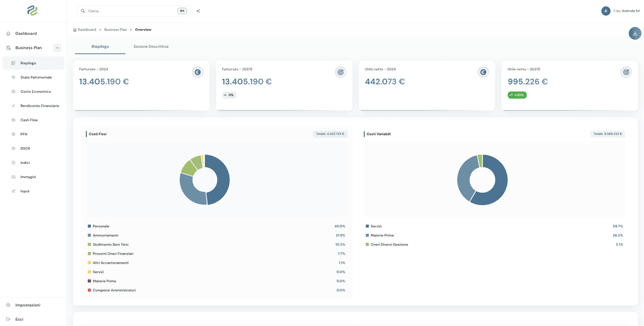Click the euro icon on Fatturato 2024 card

point(197,72)
